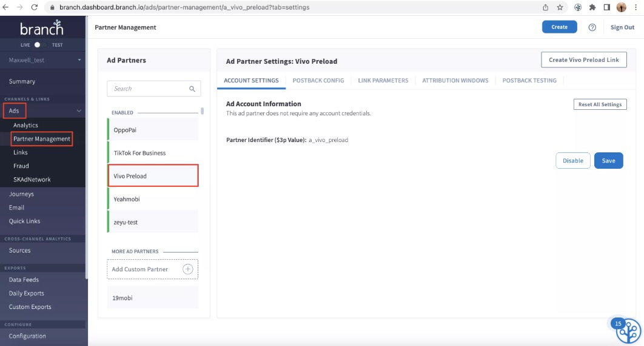The image size is (644, 346).
Task: Open Email in the sidebar
Action: tap(16, 208)
